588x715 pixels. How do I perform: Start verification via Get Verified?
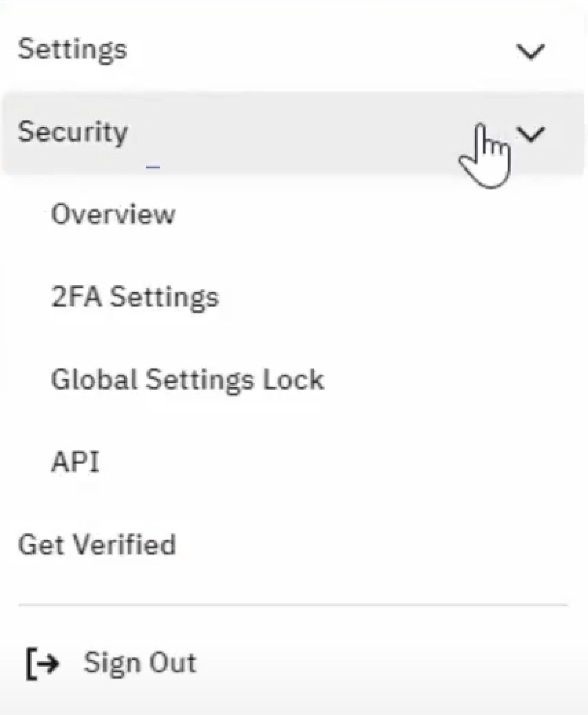(97, 544)
